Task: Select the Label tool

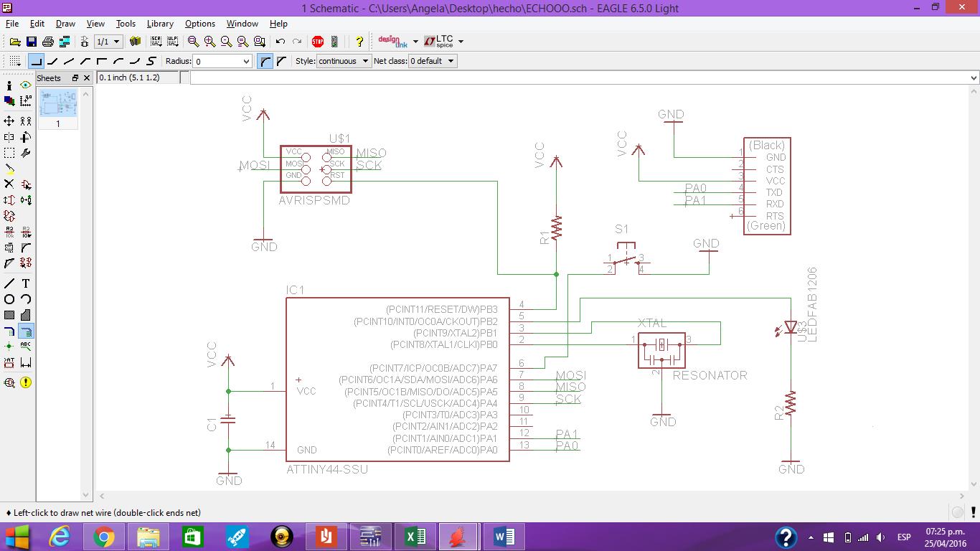Action: (26, 347)
